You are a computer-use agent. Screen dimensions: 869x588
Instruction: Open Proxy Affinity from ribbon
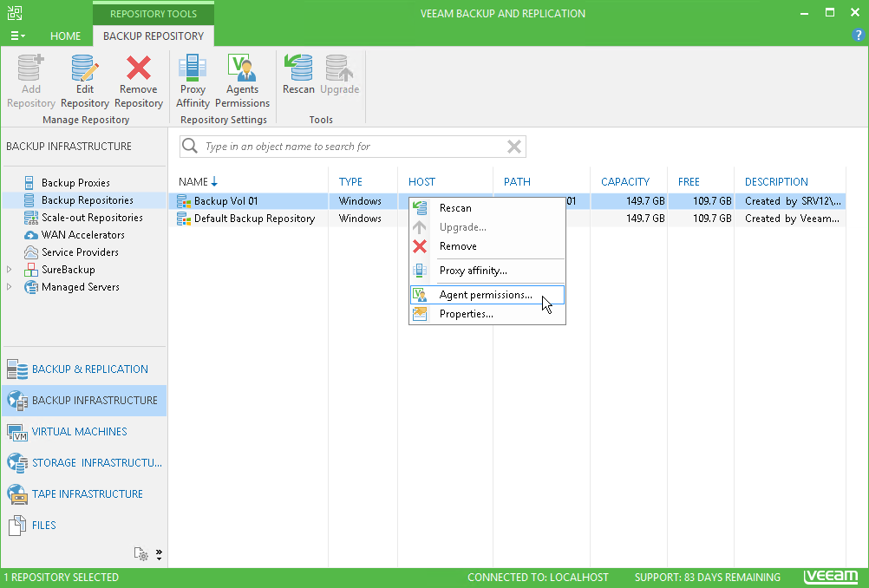click(193, 81)
